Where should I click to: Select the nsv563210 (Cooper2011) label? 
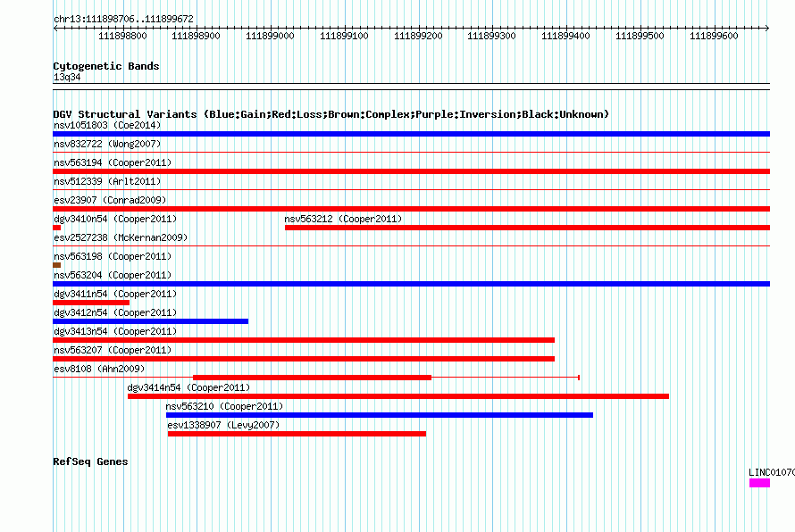224,406
